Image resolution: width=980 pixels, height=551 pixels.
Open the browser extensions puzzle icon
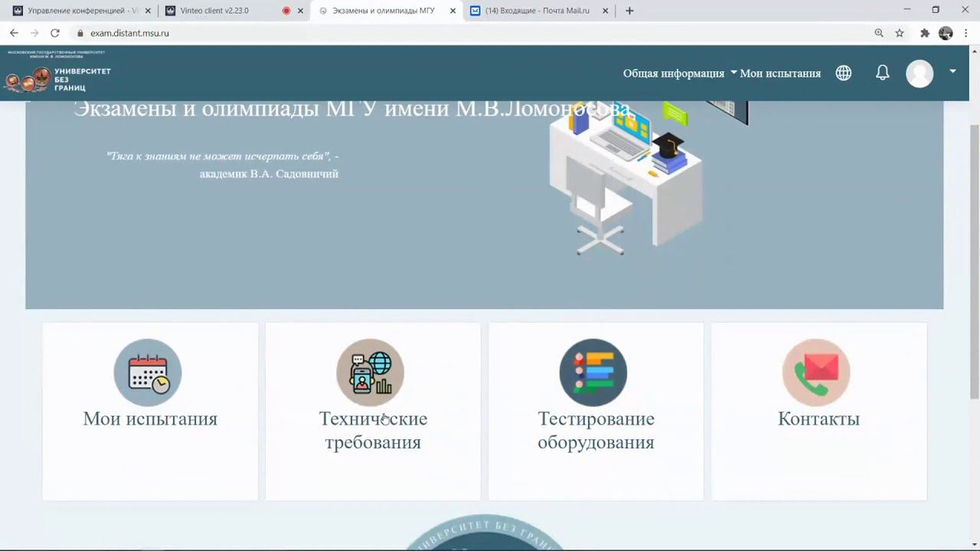(925, 33)
